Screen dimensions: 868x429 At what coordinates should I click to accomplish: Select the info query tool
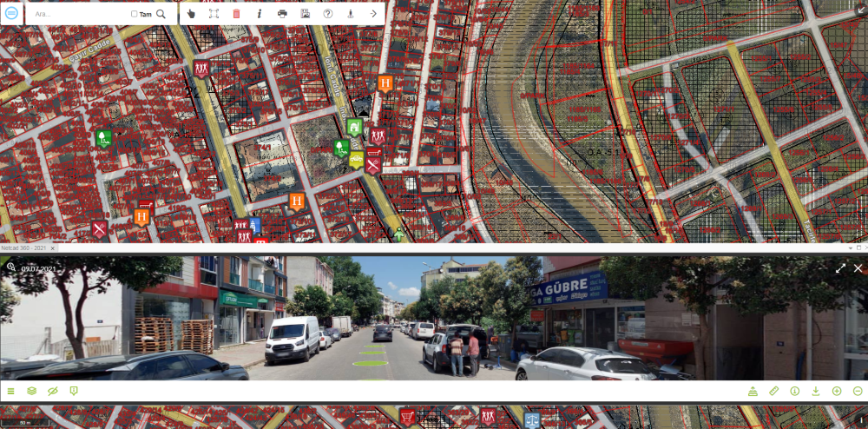coord(260,14)
